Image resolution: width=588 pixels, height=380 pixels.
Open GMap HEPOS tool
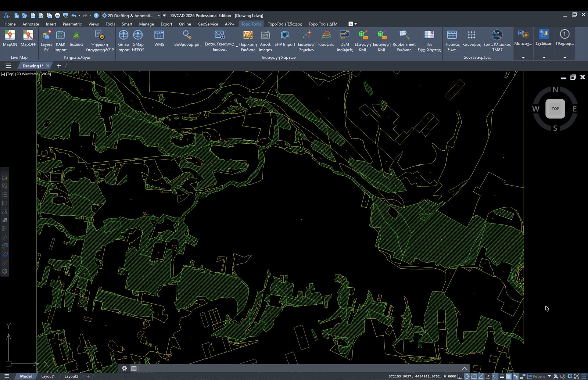tap(138, 41)
